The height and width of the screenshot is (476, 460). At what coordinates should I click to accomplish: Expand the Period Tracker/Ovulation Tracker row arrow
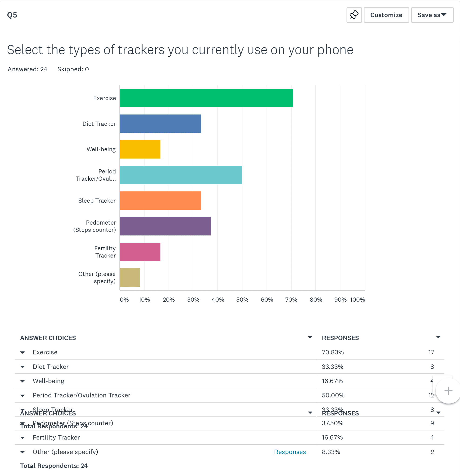coord(23,396)
